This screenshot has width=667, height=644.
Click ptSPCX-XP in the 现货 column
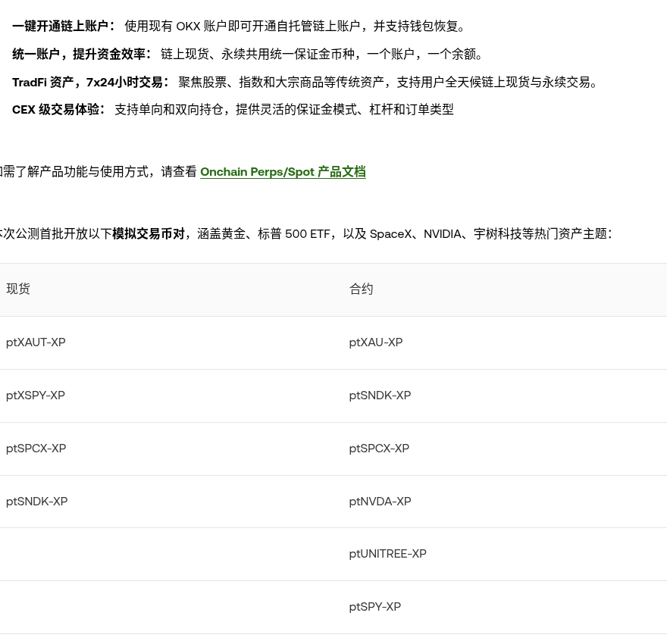tap(36, 449)
